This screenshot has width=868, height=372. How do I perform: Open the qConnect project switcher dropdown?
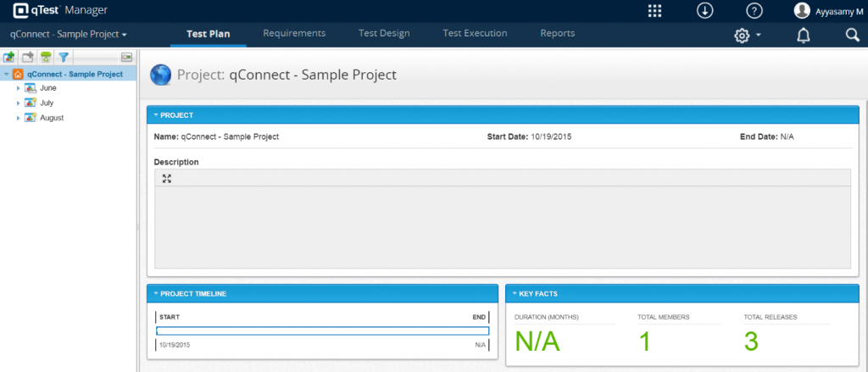point(68,35)
